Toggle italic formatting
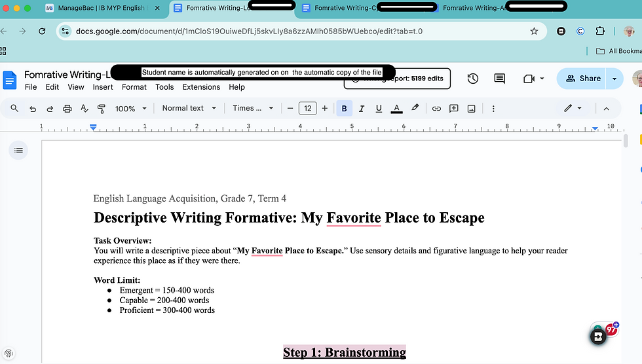This screenshot has height=364, width=642. click(x=362, y=109)
